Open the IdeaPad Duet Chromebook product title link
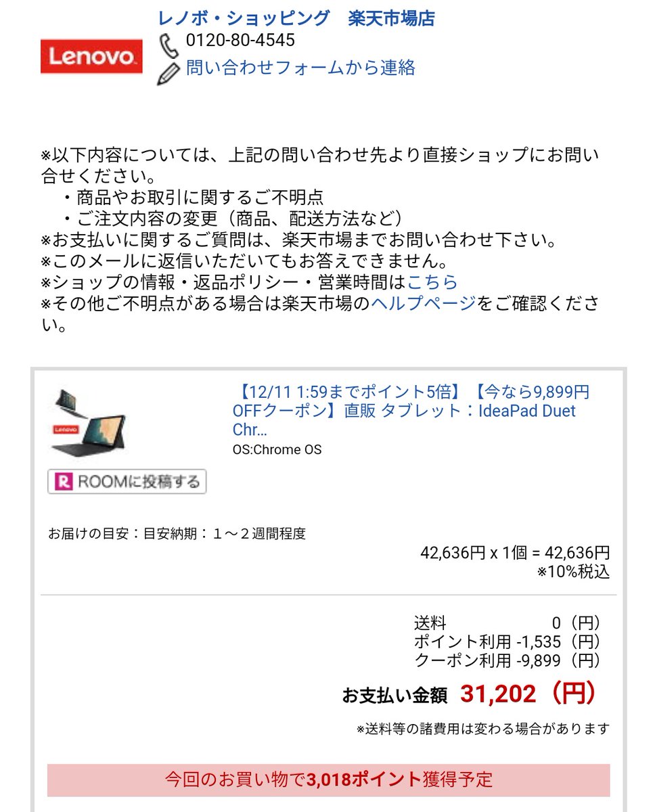The width and height of the screenshot is (655, 812). pyautogui.click(x=411, y=411)
